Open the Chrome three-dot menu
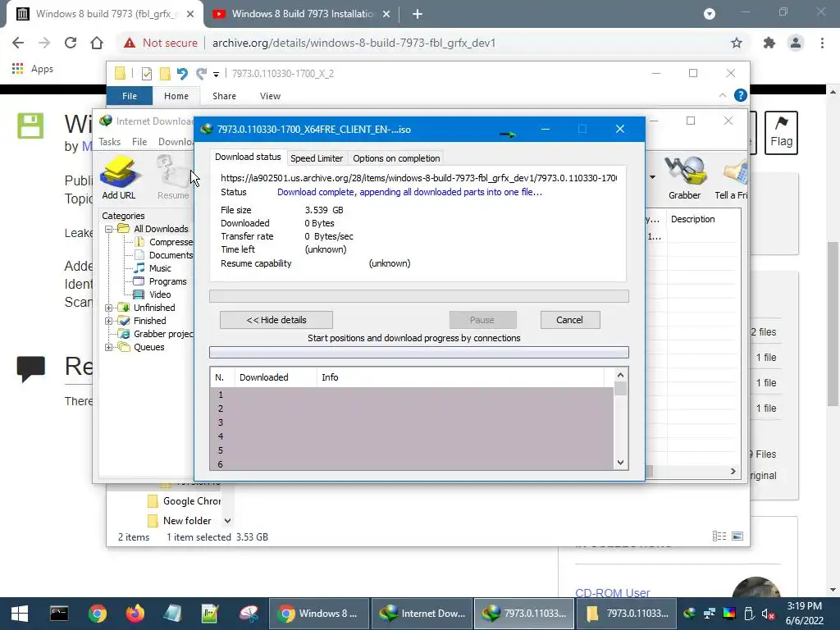840x630 pixels. [822, 43]
